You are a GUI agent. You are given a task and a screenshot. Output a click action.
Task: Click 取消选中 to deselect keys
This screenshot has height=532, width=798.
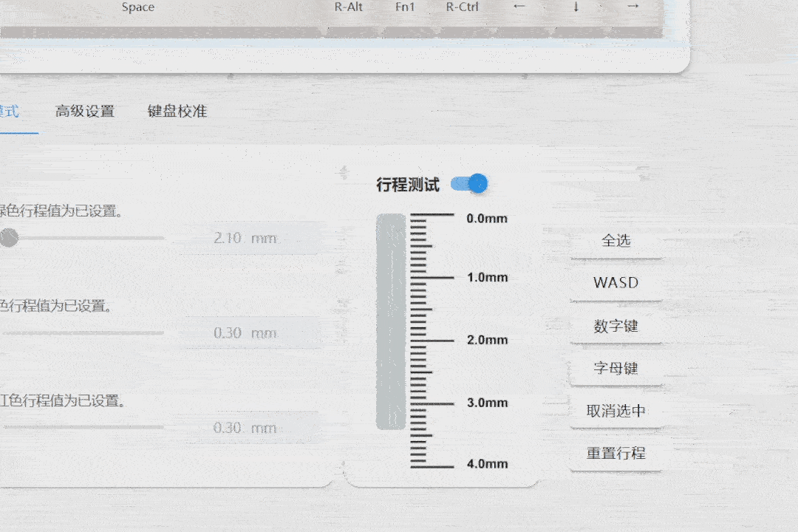617,411
